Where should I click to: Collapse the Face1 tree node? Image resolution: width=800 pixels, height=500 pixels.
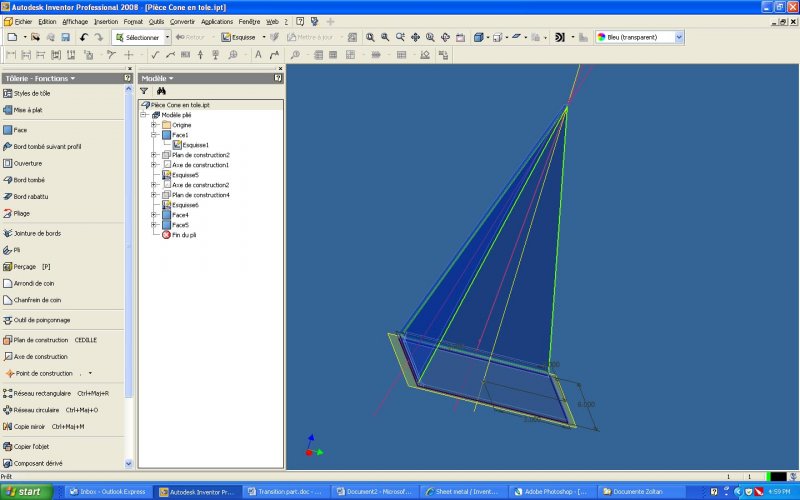coord(154,135)
